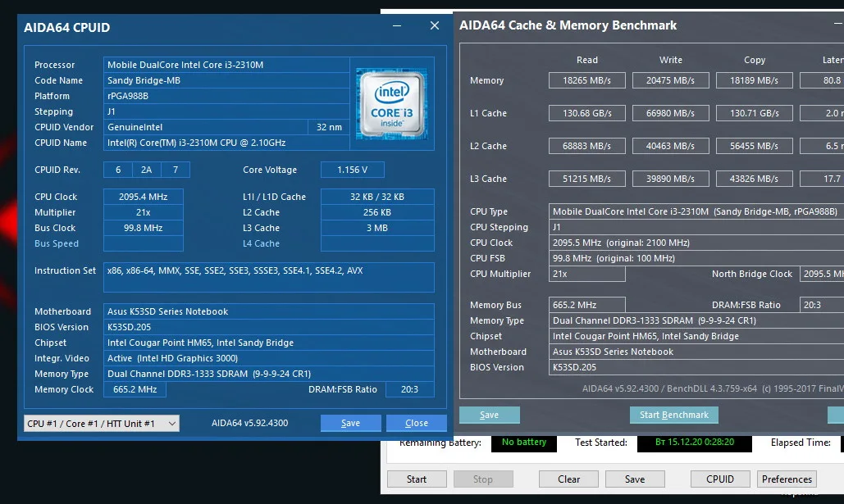Click Memory Write 20475 MB/s cell

670,80
